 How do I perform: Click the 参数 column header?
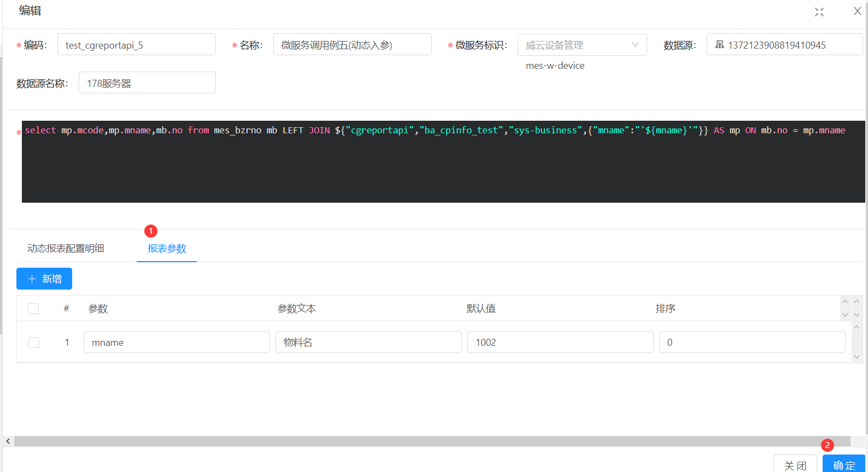point(98,309)
